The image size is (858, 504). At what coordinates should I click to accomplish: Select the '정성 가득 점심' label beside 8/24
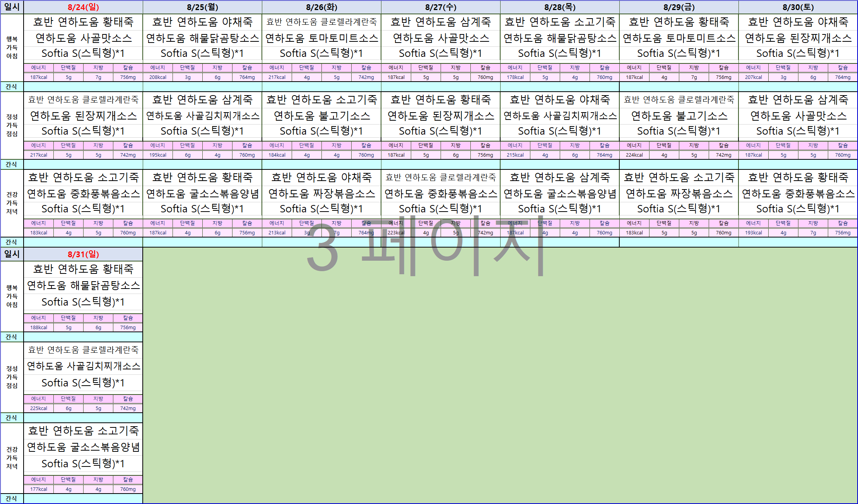tap(12, 125)
